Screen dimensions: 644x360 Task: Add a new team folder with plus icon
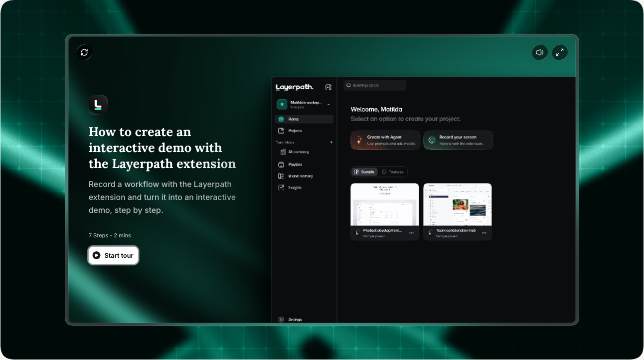coord(331,142)
